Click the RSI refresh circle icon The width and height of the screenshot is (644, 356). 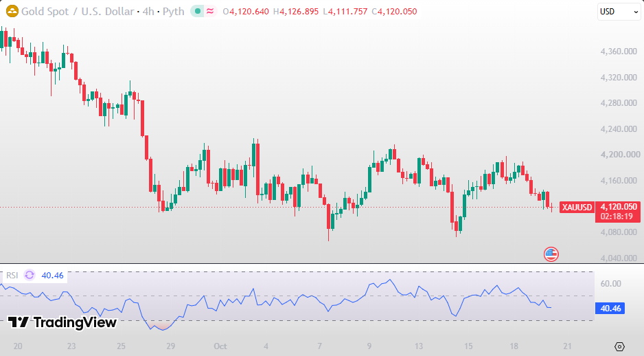(x=30, y=275)
